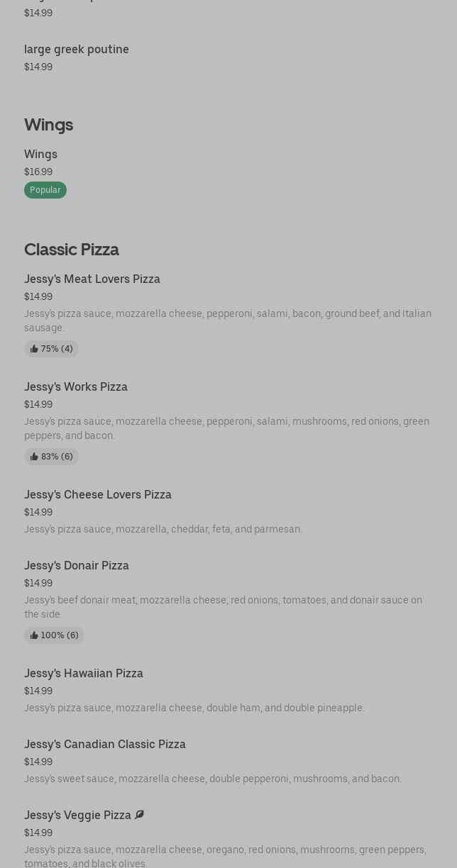Open Jessy's Meat Lovers Pizza
This screenshot has height=868, width=457.
click(x=92, y=279)
